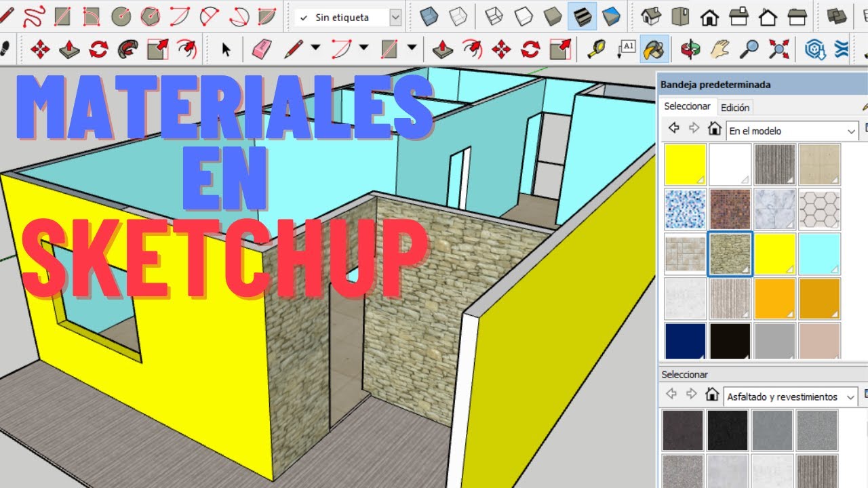This screenshot has height=488, width=868.
Task: Select the Pan hand tool
Action: click(x=719, y=49)
